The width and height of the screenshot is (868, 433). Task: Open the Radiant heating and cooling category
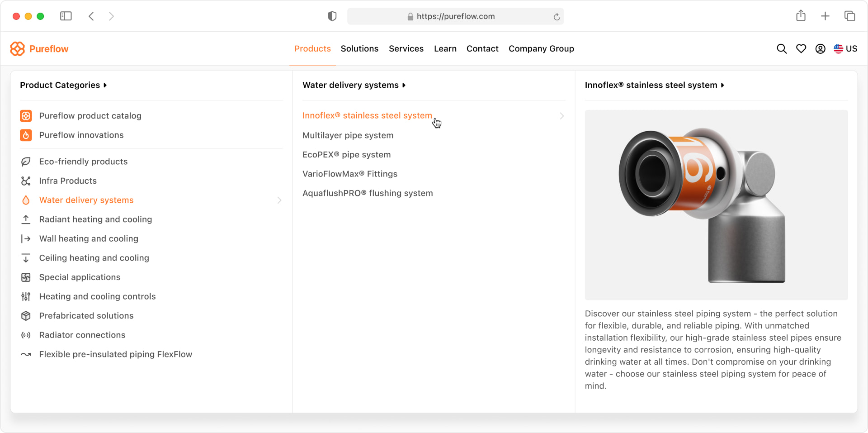[x=95, y=219]
